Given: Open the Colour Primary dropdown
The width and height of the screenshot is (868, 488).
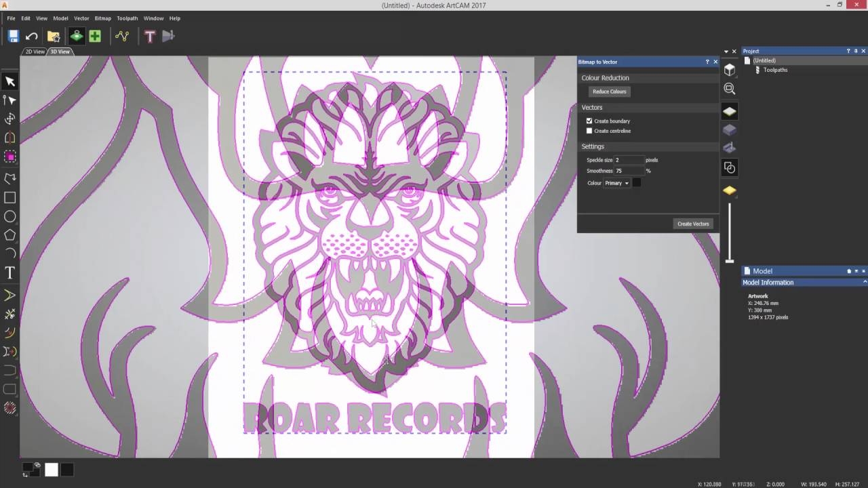Looking at the screenshot, I should 617,183.
